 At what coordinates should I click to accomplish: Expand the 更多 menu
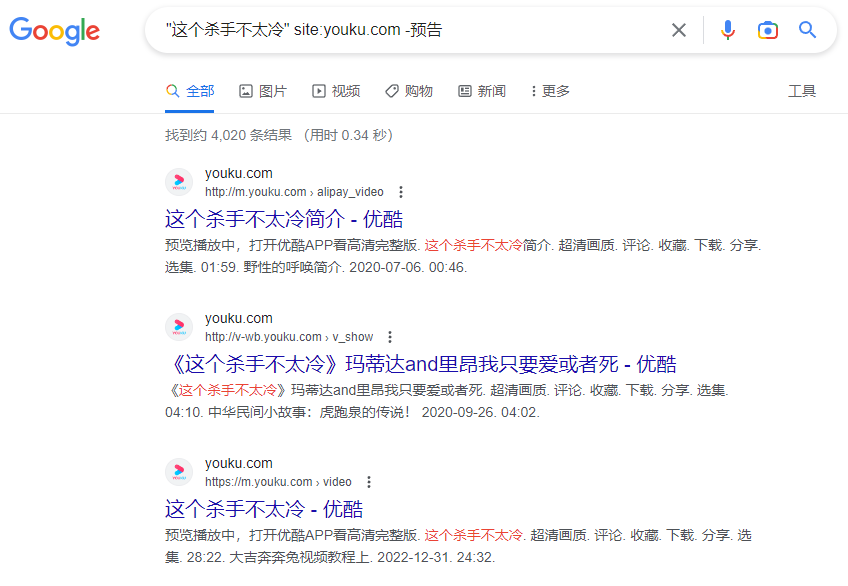pyautogui.click(x=550, y=91)
